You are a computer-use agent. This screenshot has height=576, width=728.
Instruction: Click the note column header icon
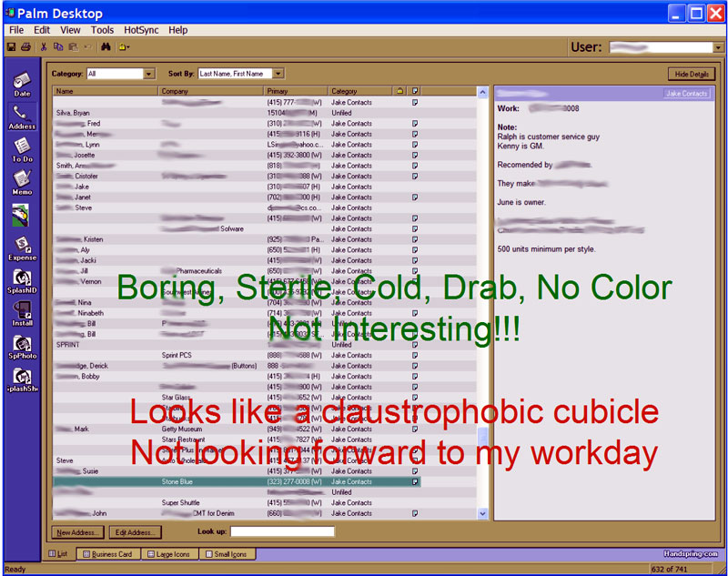415,91
